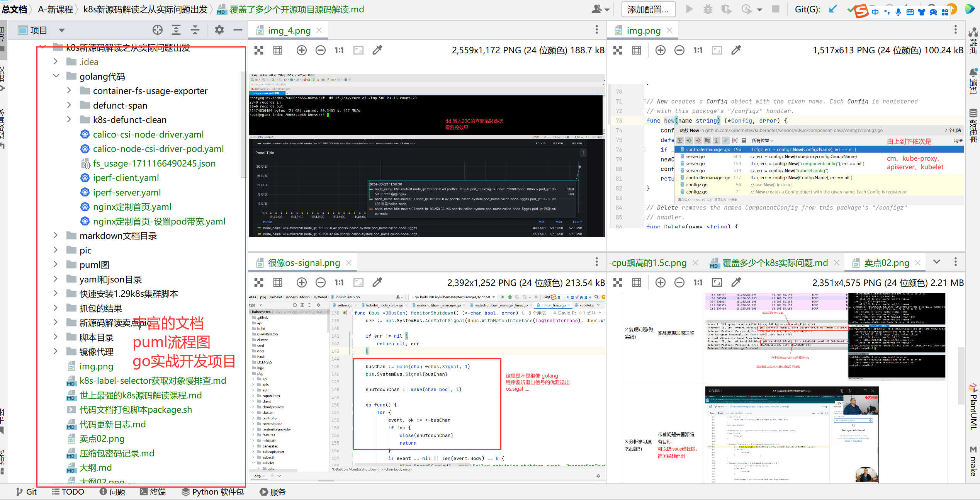Click Git update project arrow icon
Viewport: 980px width, 500px height.
pyautogui.click(x=833, y=9)
